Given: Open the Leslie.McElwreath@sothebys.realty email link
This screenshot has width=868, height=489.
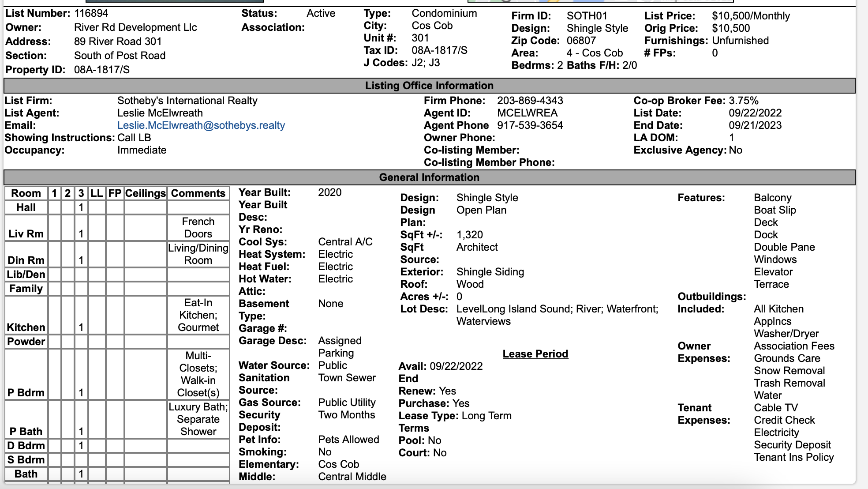Looking at the screenshot, I should coord(201,125).
